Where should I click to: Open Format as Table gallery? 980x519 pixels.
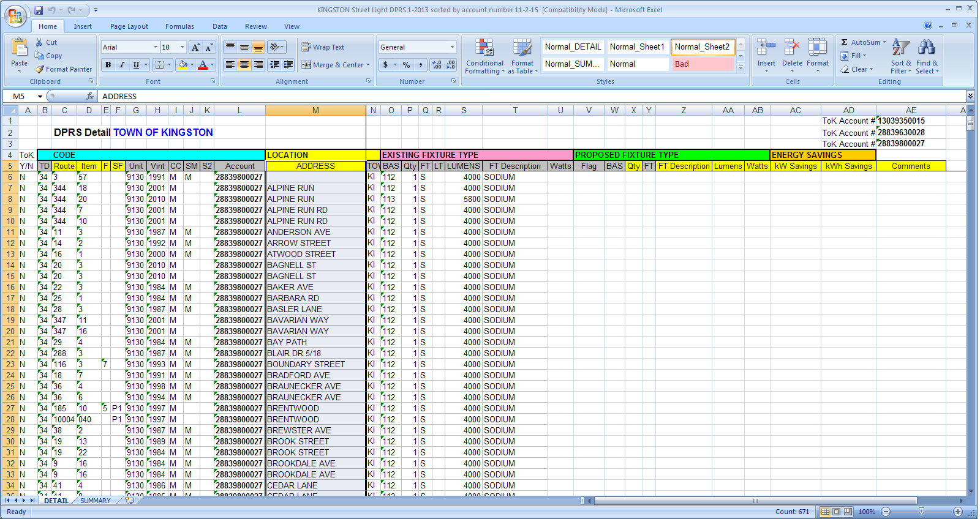[x=522, y=56]
